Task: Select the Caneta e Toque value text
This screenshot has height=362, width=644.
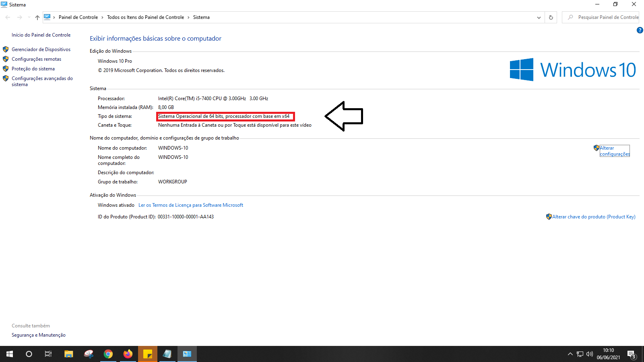Action: click(235, 125)
